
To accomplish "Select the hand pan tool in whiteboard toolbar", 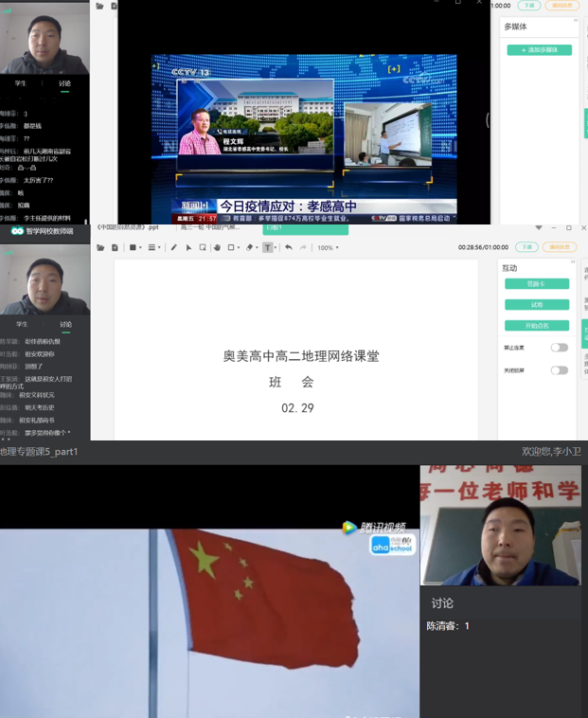I will (x=217, y=248).
